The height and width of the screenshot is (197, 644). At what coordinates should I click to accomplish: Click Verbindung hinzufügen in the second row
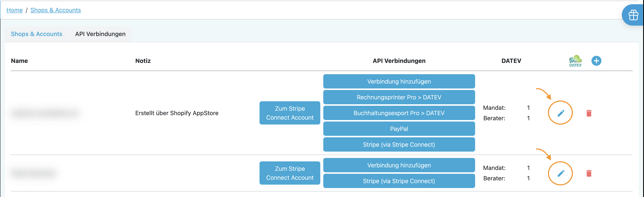click(x=399, y=165)
